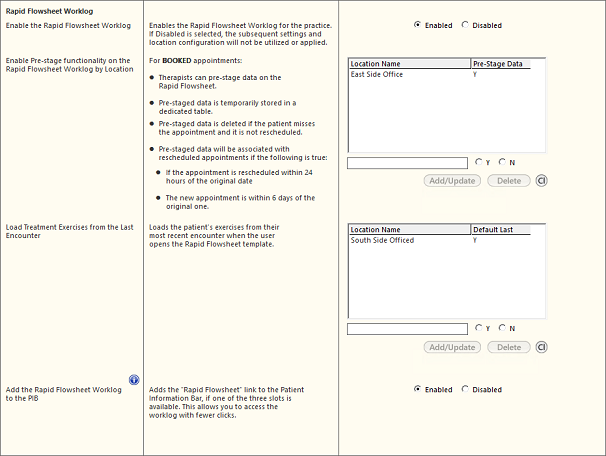
Task: Click Enable Pre-stage functionality label
Action: click(70, 65)
